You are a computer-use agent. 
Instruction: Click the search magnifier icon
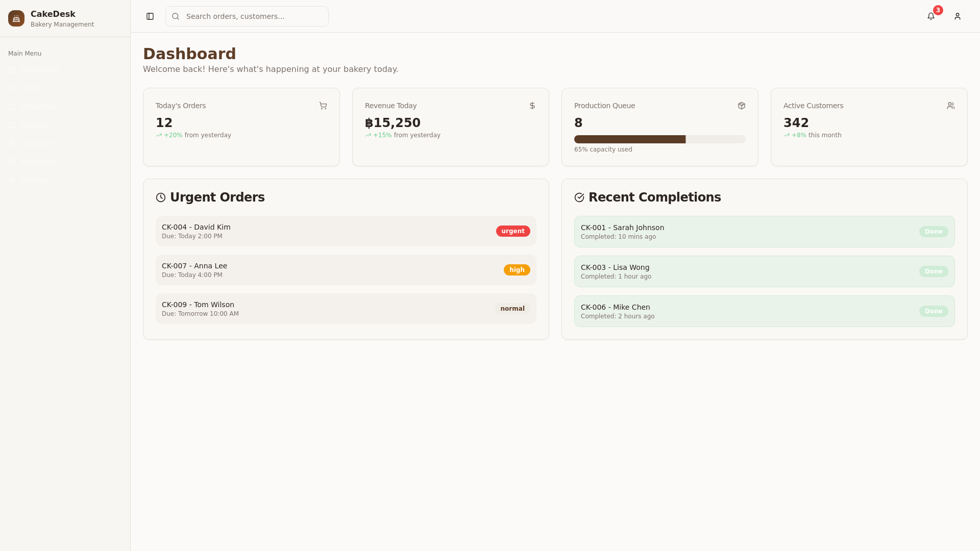click(176, 16)
